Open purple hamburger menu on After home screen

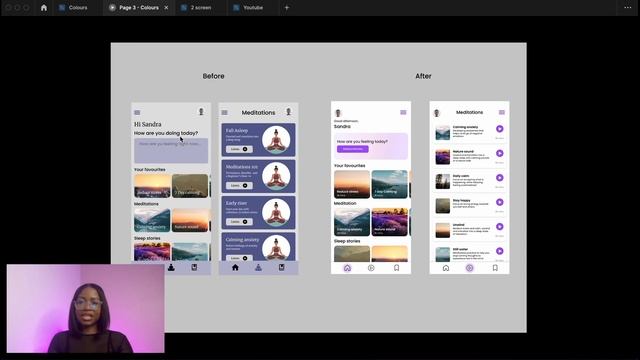tap(403, 112)
